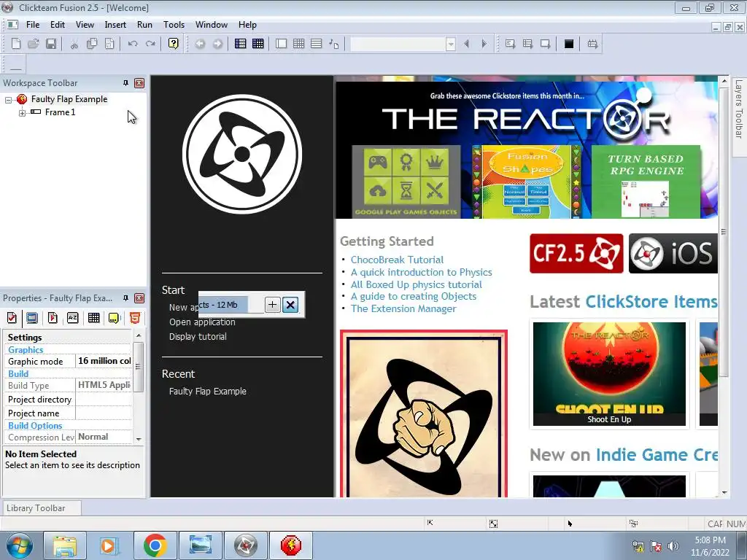This screenshot has height=560, width=747.
Task: Open the View menu
Action: coord(85,25)
